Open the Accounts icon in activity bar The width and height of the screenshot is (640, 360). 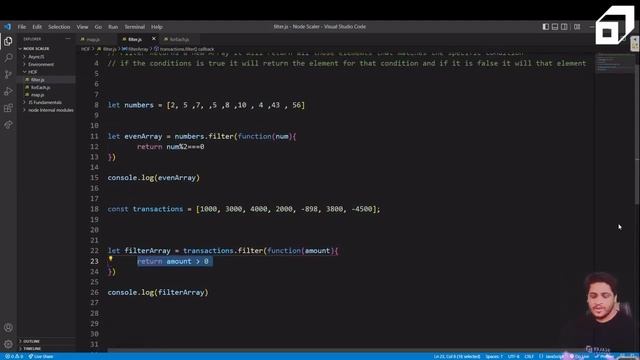pos(8,327)
